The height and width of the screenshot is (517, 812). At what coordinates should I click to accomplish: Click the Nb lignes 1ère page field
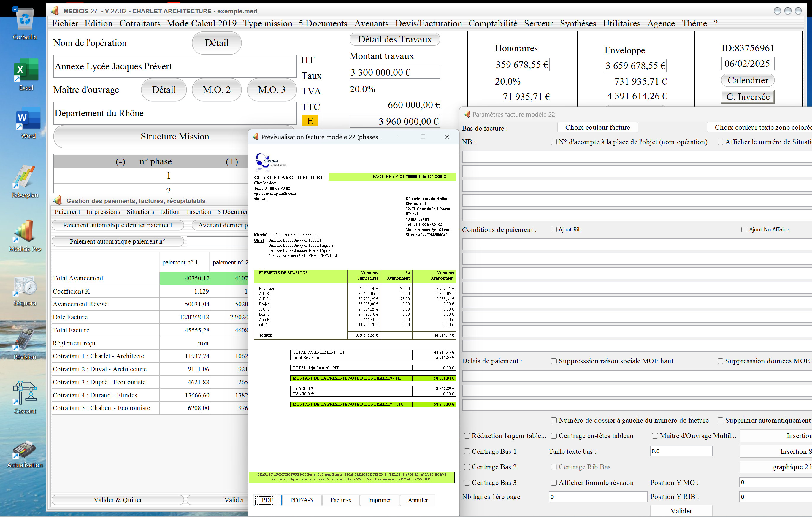[x=597, y=497]
